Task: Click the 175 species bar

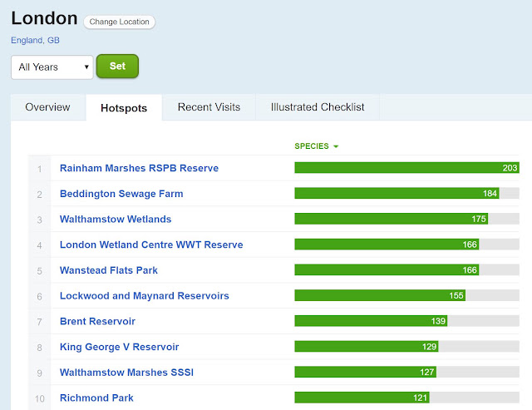Action: pos(392,219)
